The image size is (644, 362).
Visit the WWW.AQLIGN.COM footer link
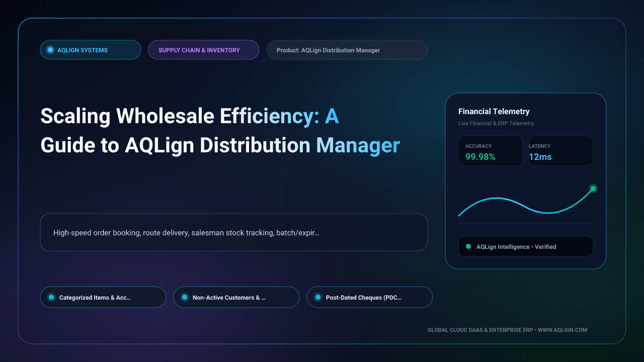click(562, 330)
